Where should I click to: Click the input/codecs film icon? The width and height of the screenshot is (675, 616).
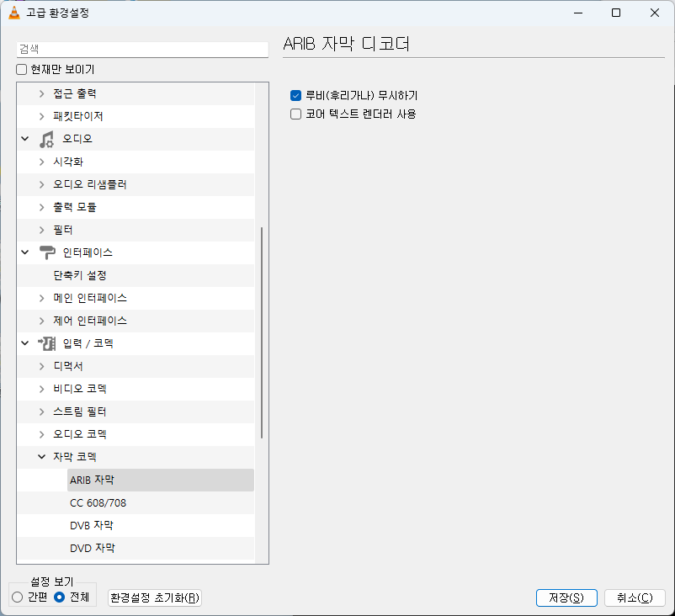pyautogui.click(x=47, y=343)
